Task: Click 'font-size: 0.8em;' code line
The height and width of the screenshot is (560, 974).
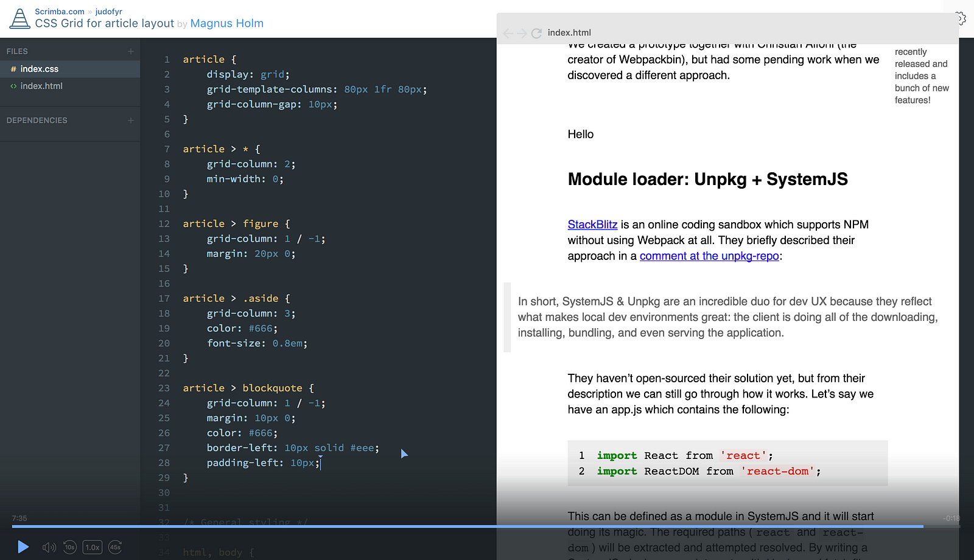Action: click(x=257, y=343)
